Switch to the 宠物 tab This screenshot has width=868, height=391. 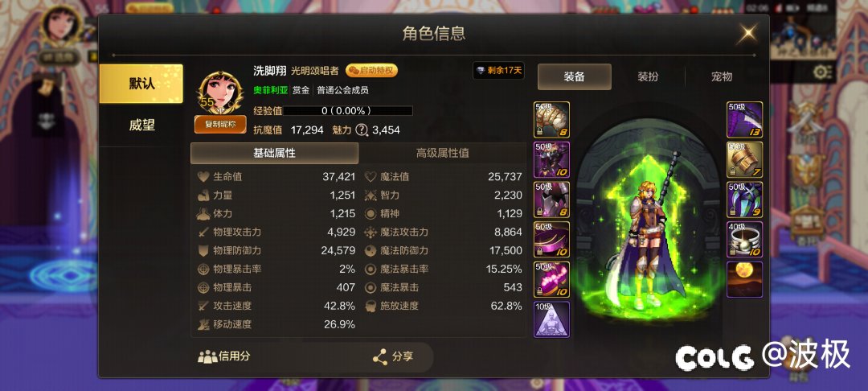click(722, 76)
